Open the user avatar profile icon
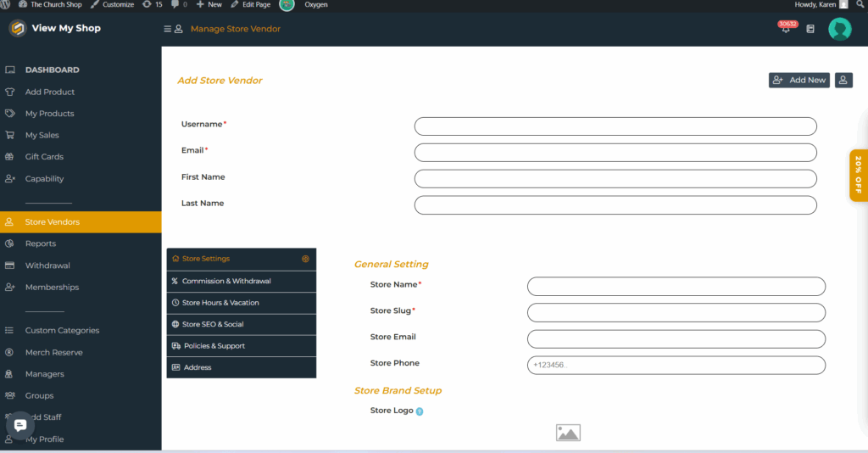The height and width of the screenshot is (453, 868). pos(839,29)
